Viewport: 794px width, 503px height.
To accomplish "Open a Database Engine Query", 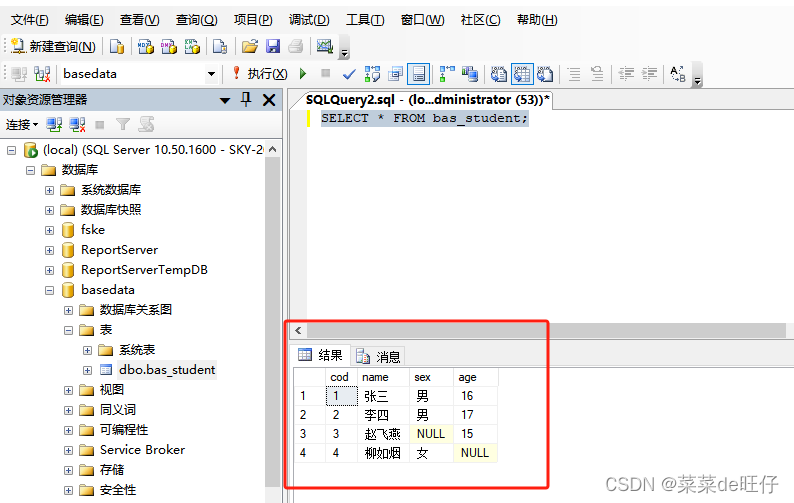I will 117,47.
